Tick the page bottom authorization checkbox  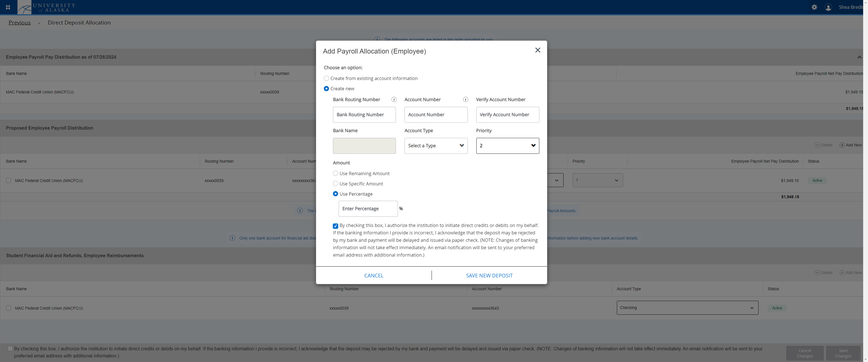coord(10,349)
